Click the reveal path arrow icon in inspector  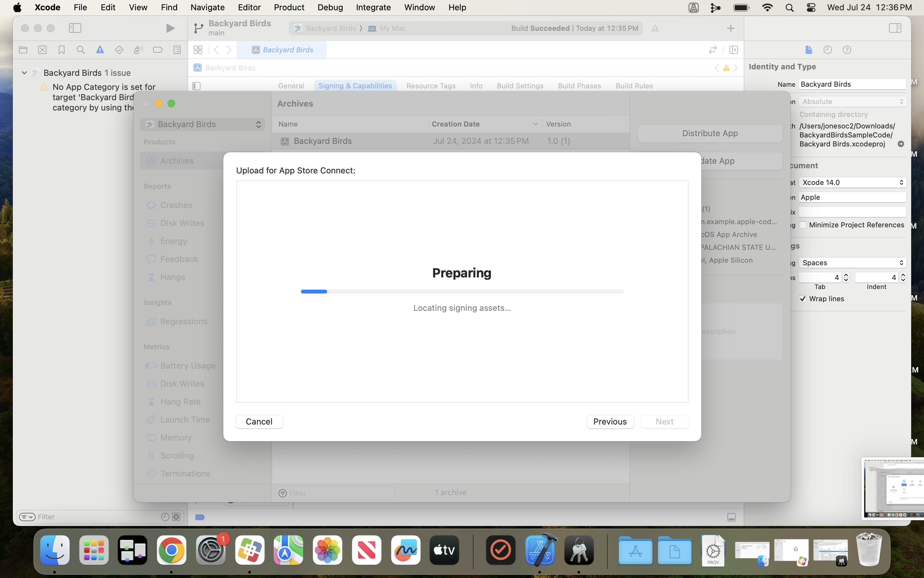[901, 144]
